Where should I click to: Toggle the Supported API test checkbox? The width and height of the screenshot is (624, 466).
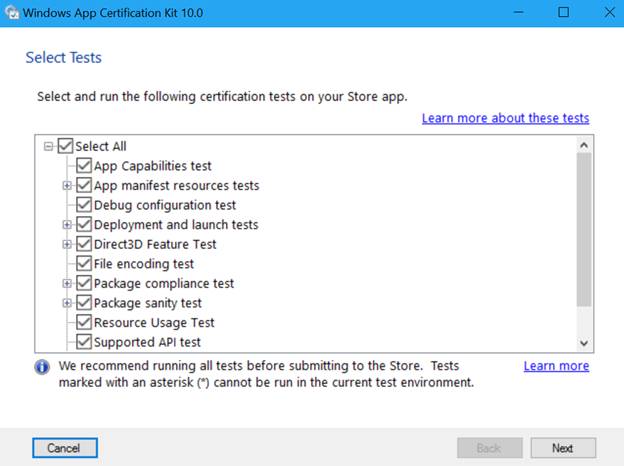point(84,342)
